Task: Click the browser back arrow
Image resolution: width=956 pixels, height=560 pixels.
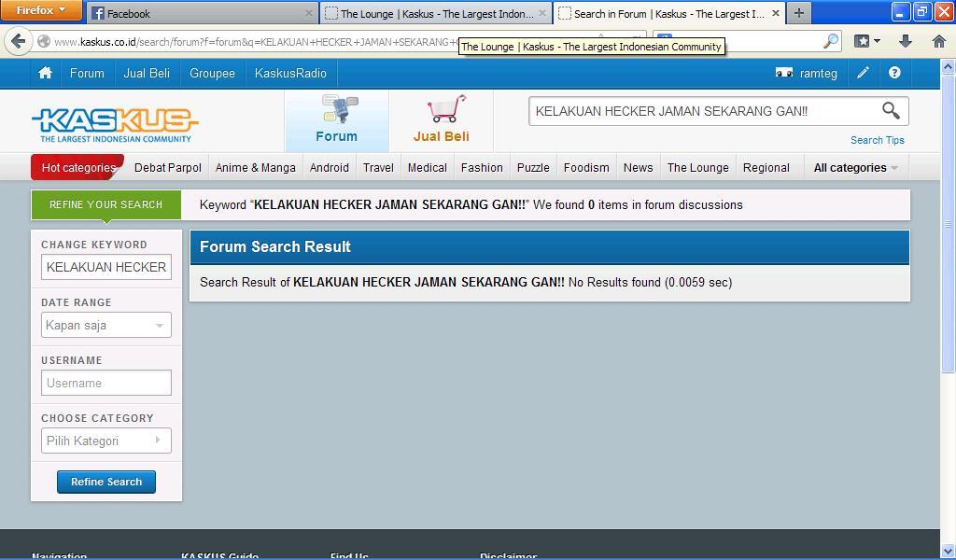Action: pyautogui.click(x=19, y=41)
